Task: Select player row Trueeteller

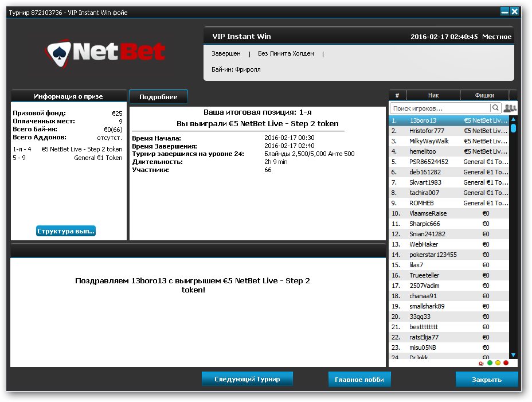Action: 449,275
